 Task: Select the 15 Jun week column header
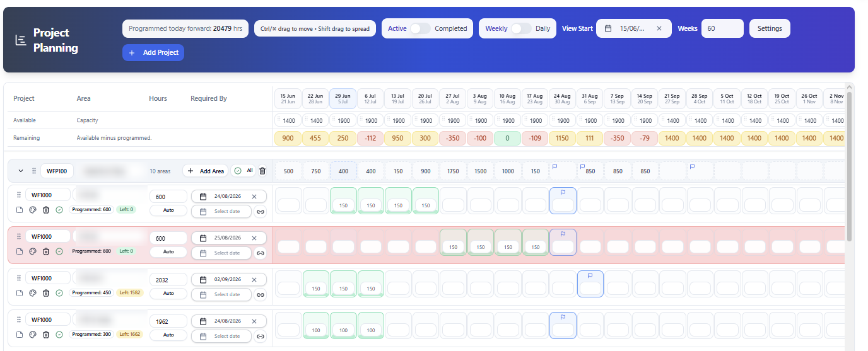coord(288,98)
